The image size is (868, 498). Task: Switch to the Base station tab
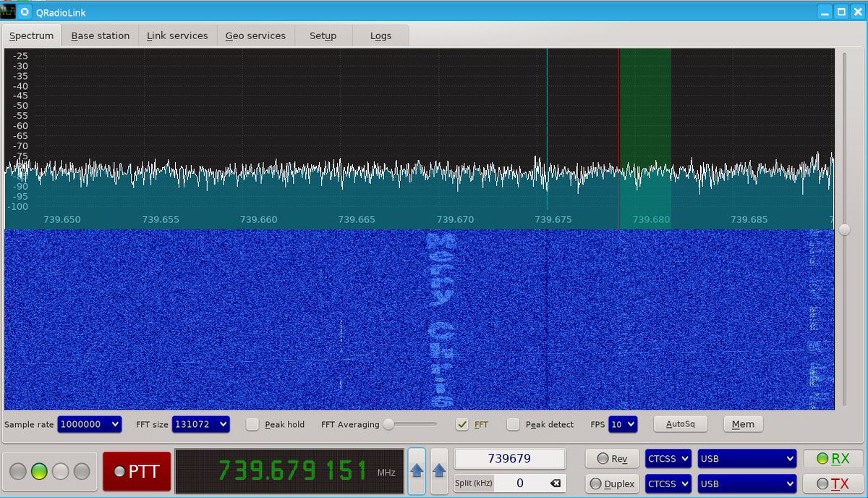click(x=101, y=35)
